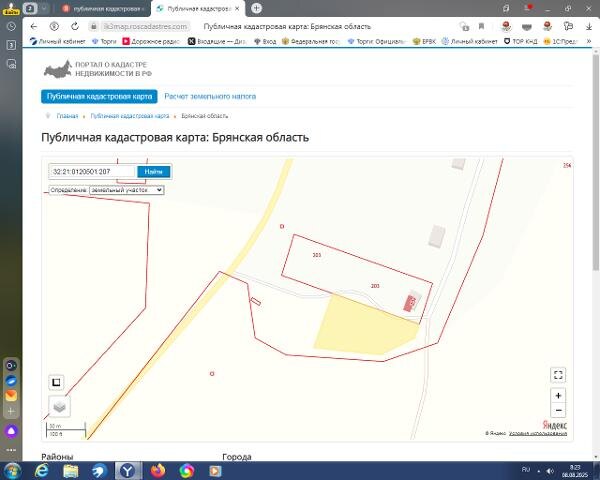Open the sidebar tabs counter icon
Viewport: 600px width, 480px height.
pos(11,45)
